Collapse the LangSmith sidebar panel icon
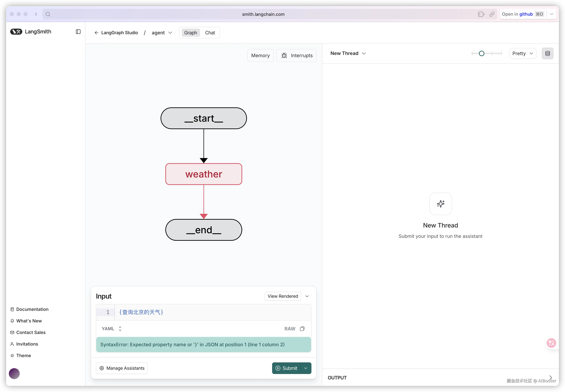Image resolution: width=565 pixels, height=392 pixels. point(78,32)
